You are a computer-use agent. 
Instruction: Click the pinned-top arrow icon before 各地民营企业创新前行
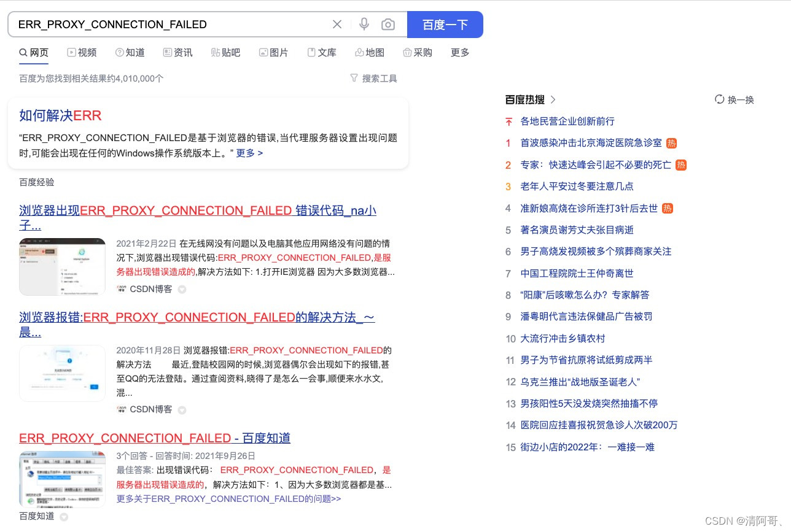(x=508, y=121)
